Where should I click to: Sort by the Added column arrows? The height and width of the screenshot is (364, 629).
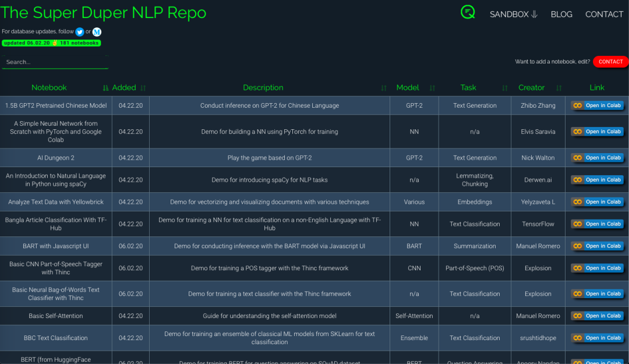click(x=143, y=88)
